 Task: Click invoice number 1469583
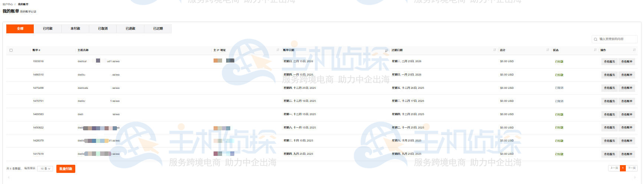[x=38, y=114]
